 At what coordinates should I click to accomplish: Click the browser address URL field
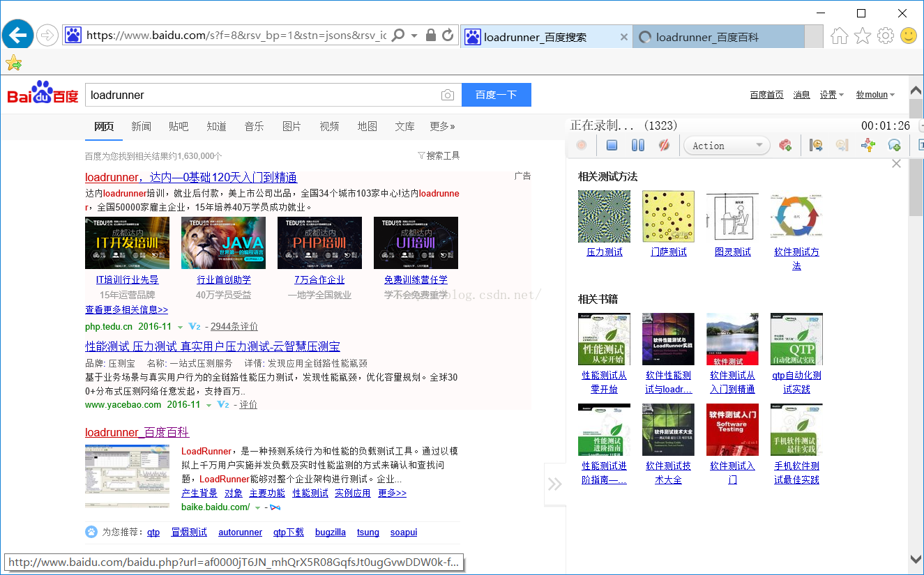pos(237,36)
